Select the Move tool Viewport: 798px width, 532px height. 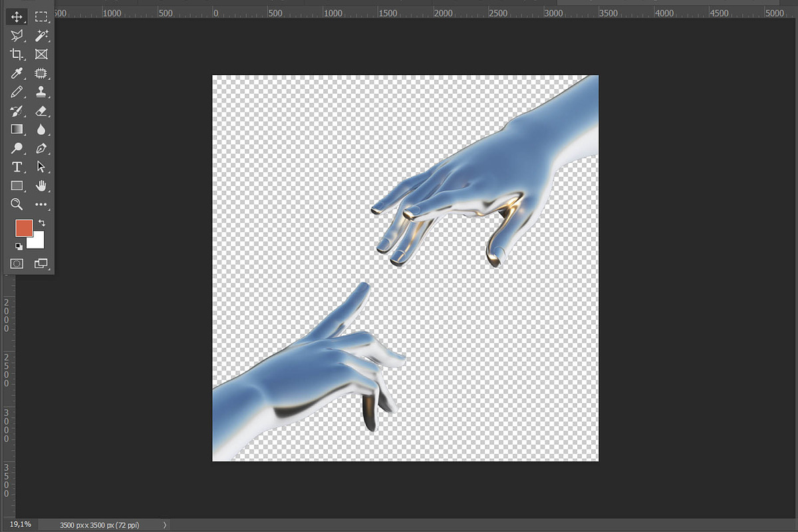17,17
